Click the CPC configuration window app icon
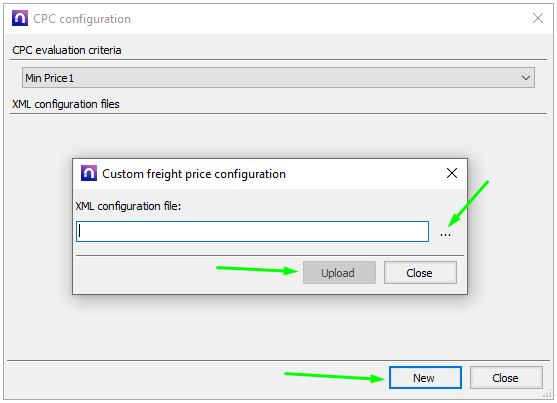The image size is (557, 403). coord(20,18)
